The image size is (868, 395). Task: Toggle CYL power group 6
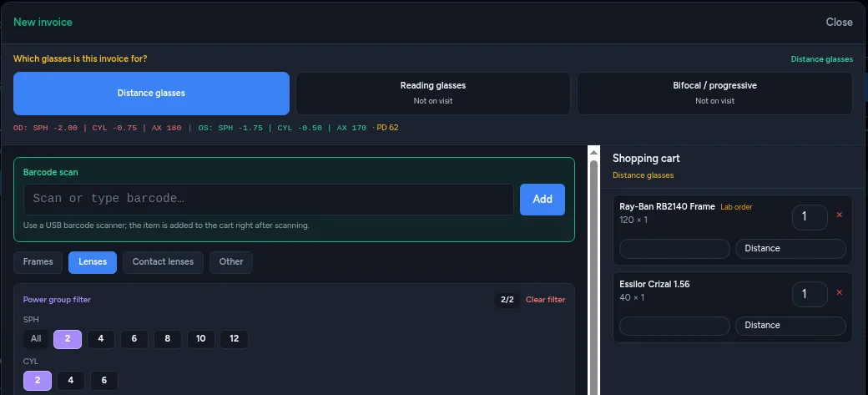click(x=104, y=381)
